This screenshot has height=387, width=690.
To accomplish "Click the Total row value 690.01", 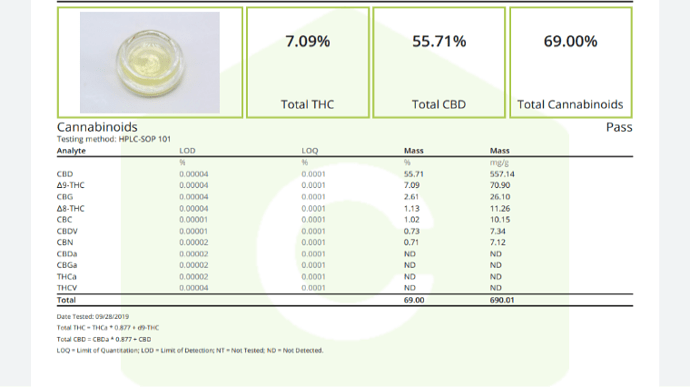I will click(x=502, y=300).
